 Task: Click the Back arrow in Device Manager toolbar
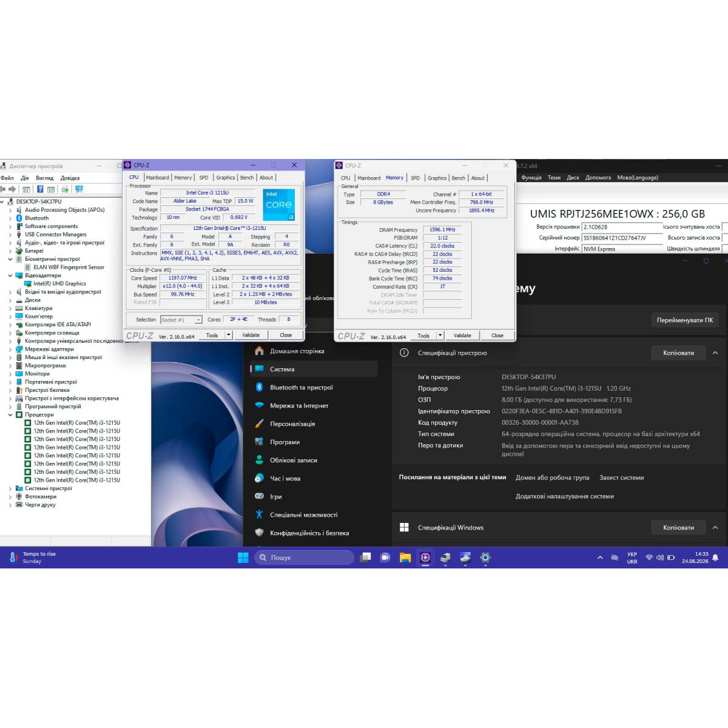point(3,189)
